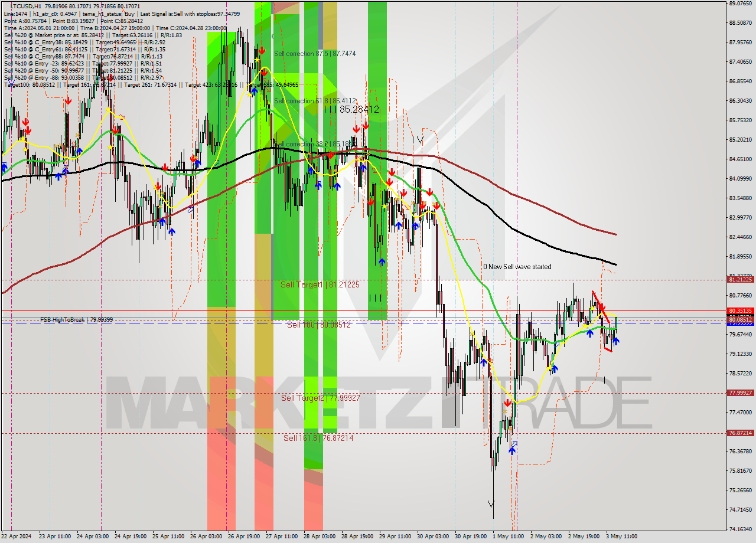Click the Target100: 80.08512 summary text

[x=30, y=84]
